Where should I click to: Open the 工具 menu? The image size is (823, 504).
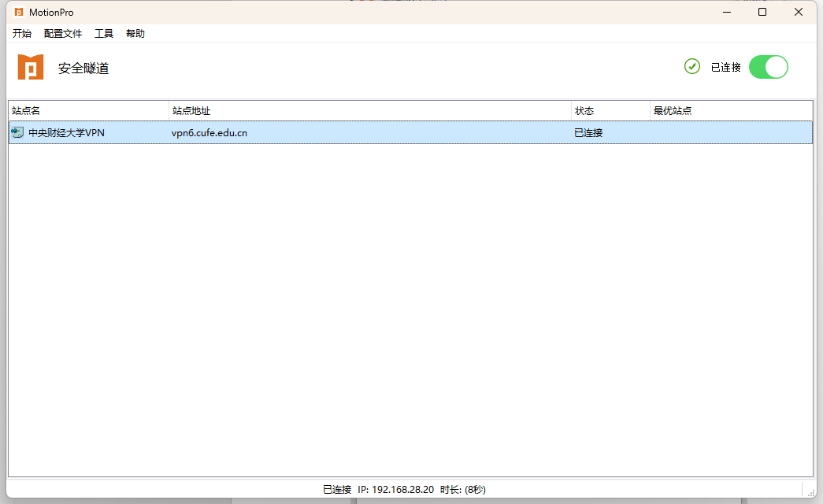(x=104, y=33)
